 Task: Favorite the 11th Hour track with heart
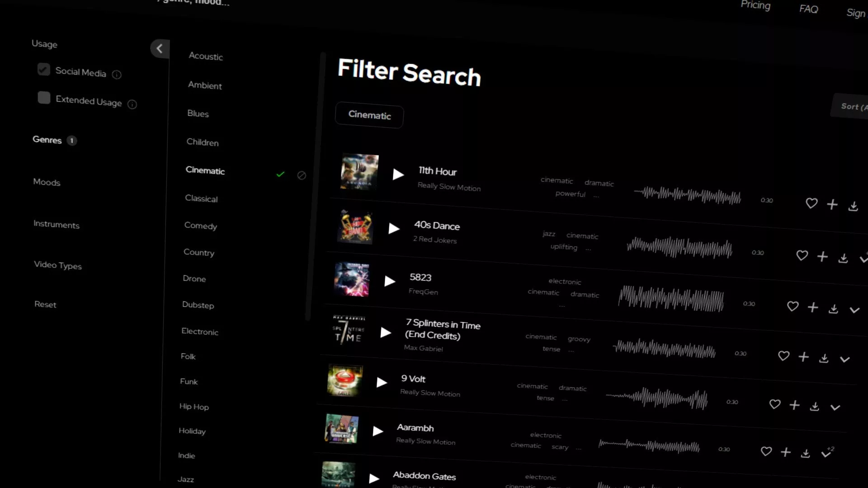[x=811, y=203]
